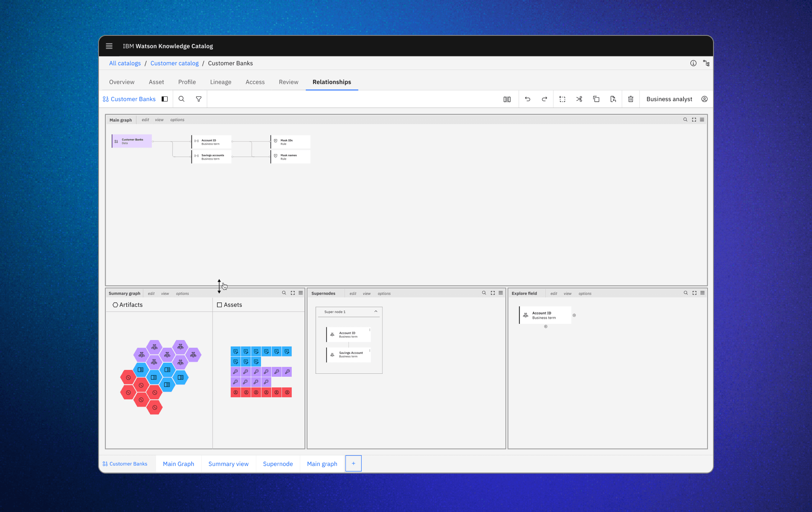
Task: Open overflow menu on Savings Account card
Action: click(x=369, y=350)
